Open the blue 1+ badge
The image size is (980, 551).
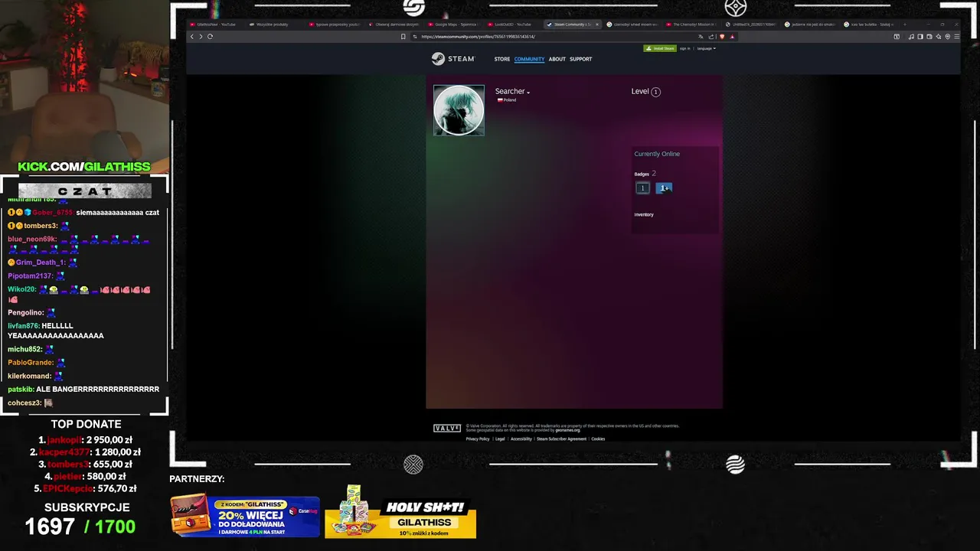tap(664, 188)
